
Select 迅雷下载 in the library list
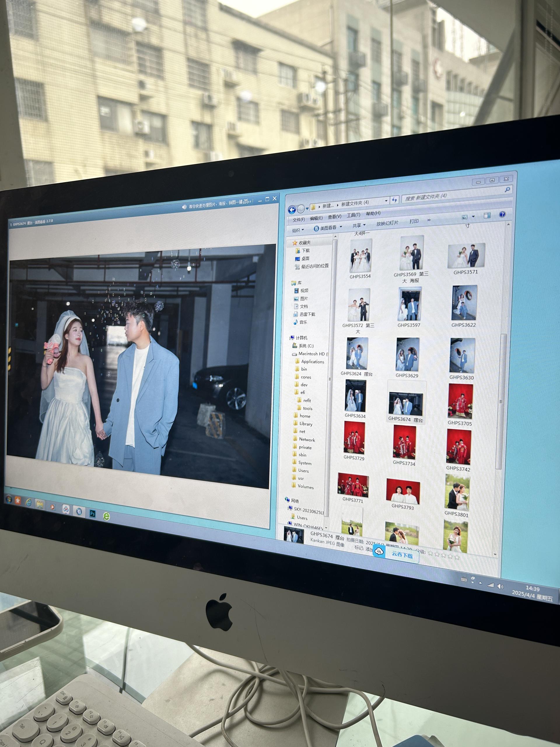coord(304,314)
